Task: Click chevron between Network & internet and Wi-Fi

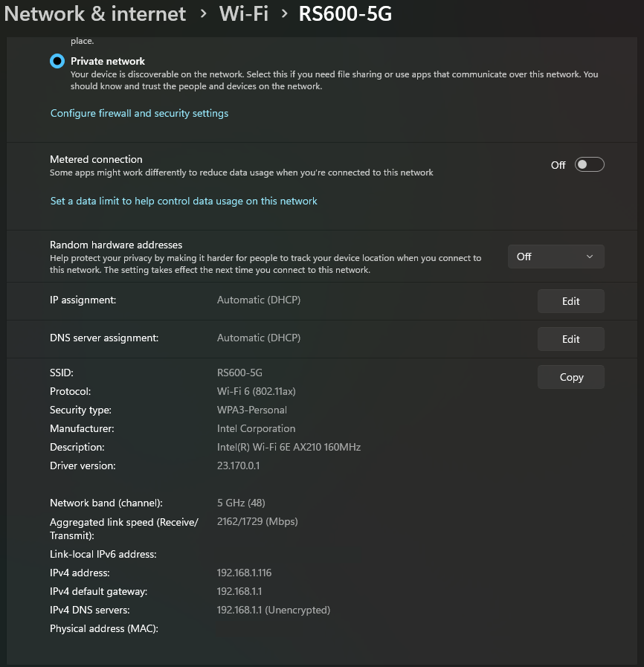Action: (203, 14)
